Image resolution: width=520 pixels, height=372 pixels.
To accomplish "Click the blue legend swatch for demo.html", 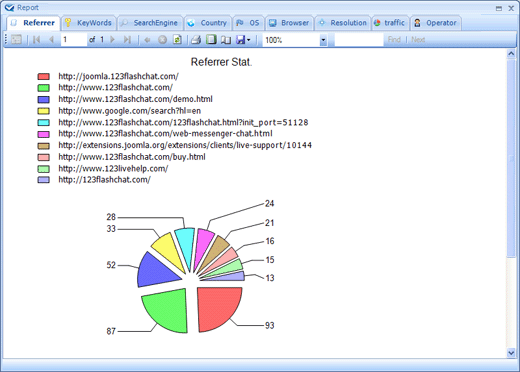I will click(x=44, y=99).
